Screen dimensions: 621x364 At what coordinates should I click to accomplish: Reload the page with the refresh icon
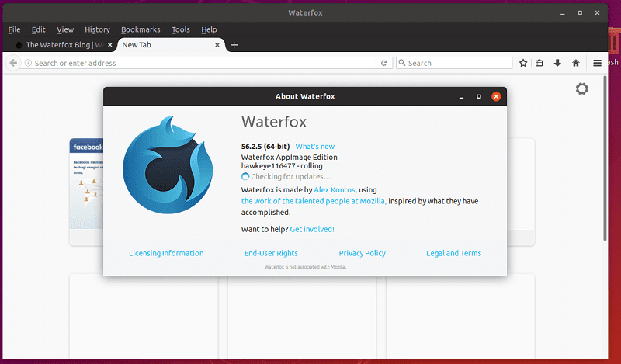383,63
